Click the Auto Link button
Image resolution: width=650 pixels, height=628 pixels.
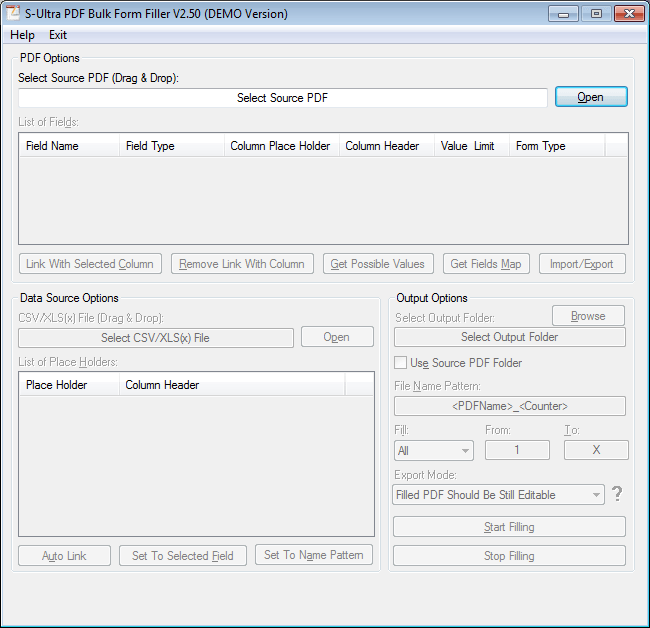click(x=64, y=556)
